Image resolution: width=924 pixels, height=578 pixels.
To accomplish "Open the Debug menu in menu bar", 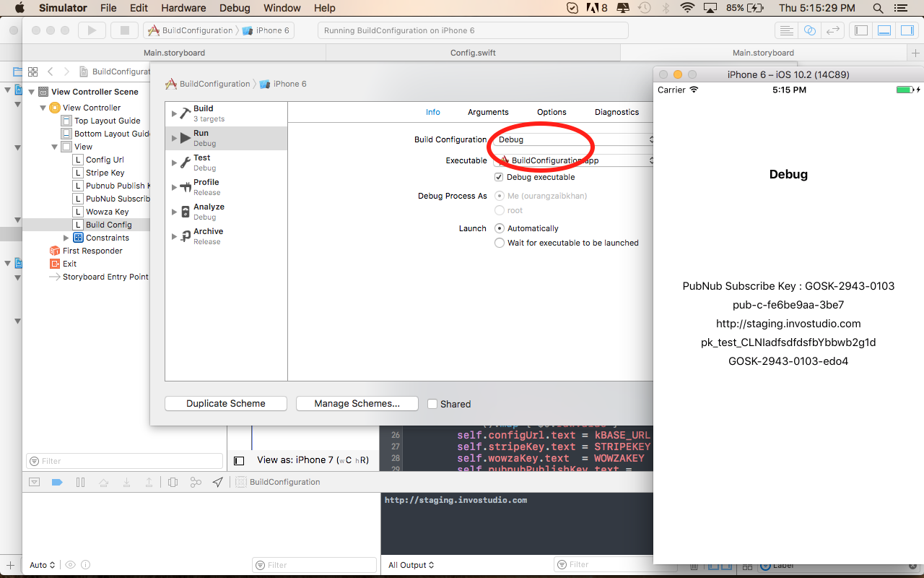I will pyautogui.click(x=234, y=8).
